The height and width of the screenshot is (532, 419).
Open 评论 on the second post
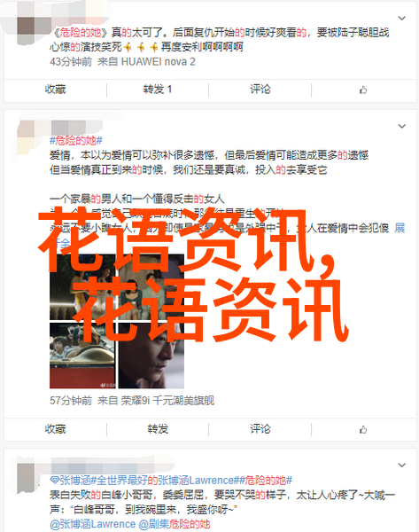pyautogui.click(x=260, y=429)
